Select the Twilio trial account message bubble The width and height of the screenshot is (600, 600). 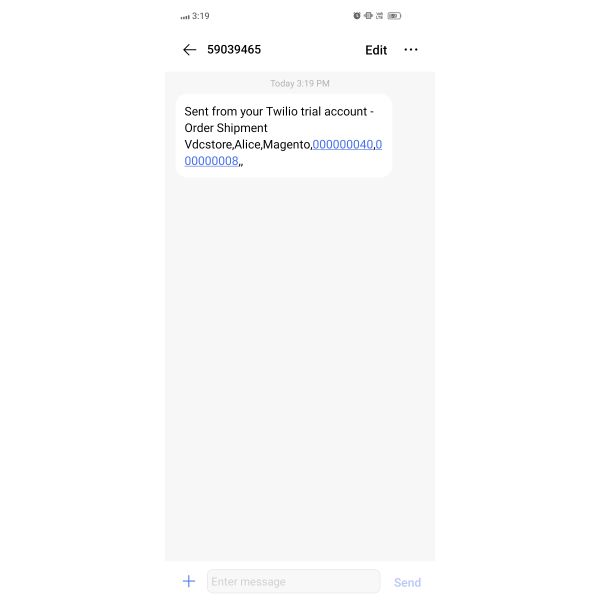(284, 136)
